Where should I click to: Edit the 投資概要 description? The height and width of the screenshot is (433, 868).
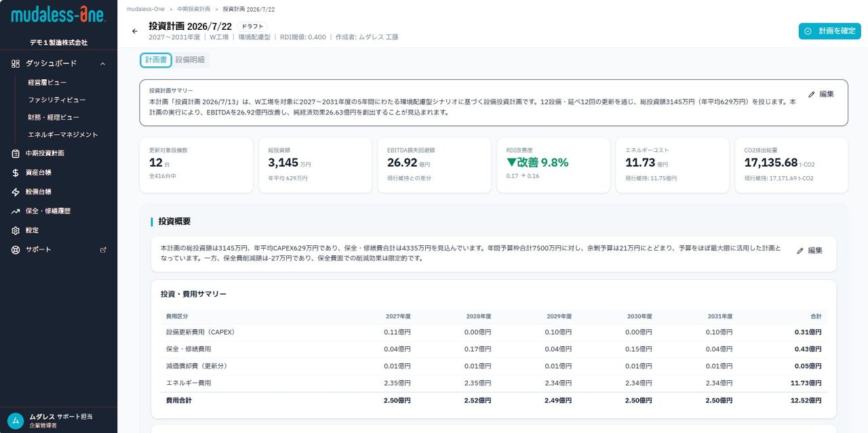(810, 250)
